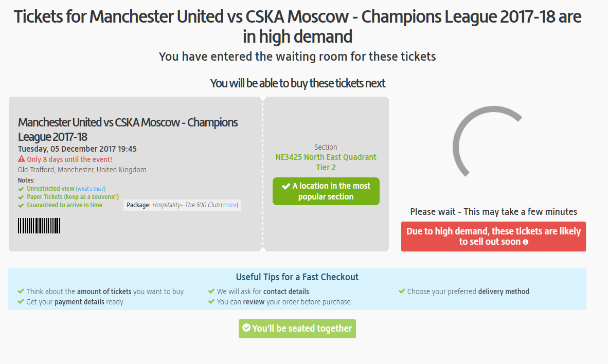
Task: Click the red sell out soon banner
Action: (493, 236)
